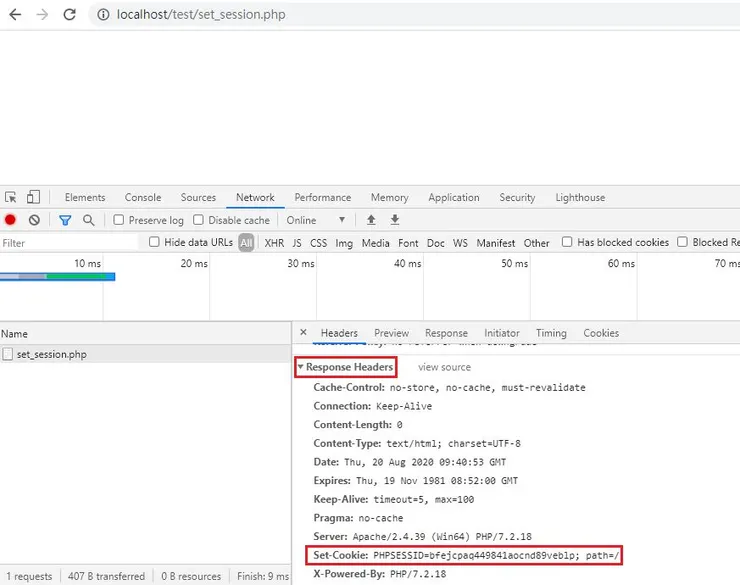Open the Timing subtab

coord(551,333)
